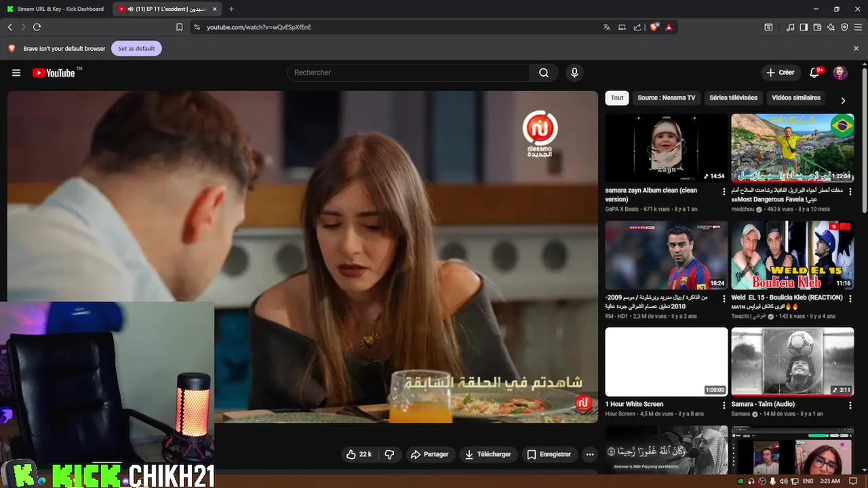Click the NVIDIA tray icon
This screenshot has height=488, width=868.
pos(740,481)
